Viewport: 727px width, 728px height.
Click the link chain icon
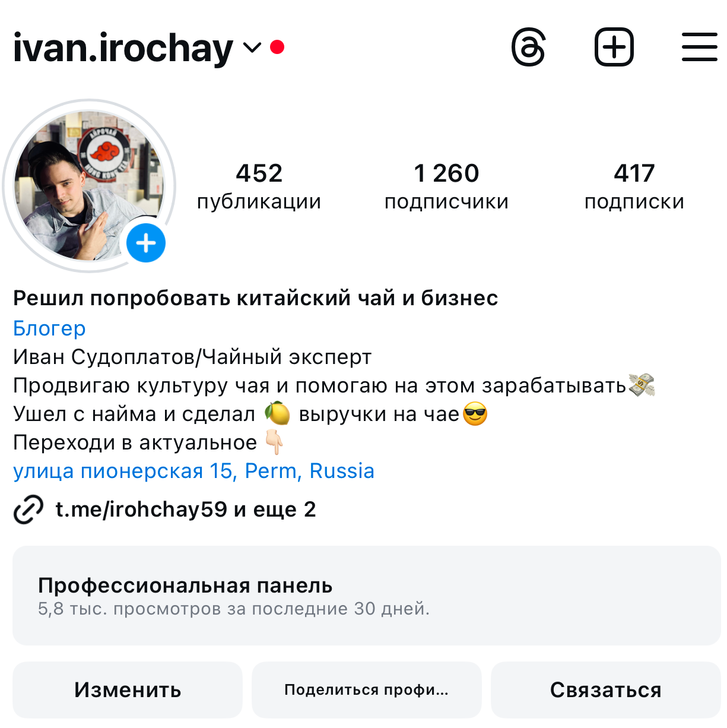tap(28, 509)
